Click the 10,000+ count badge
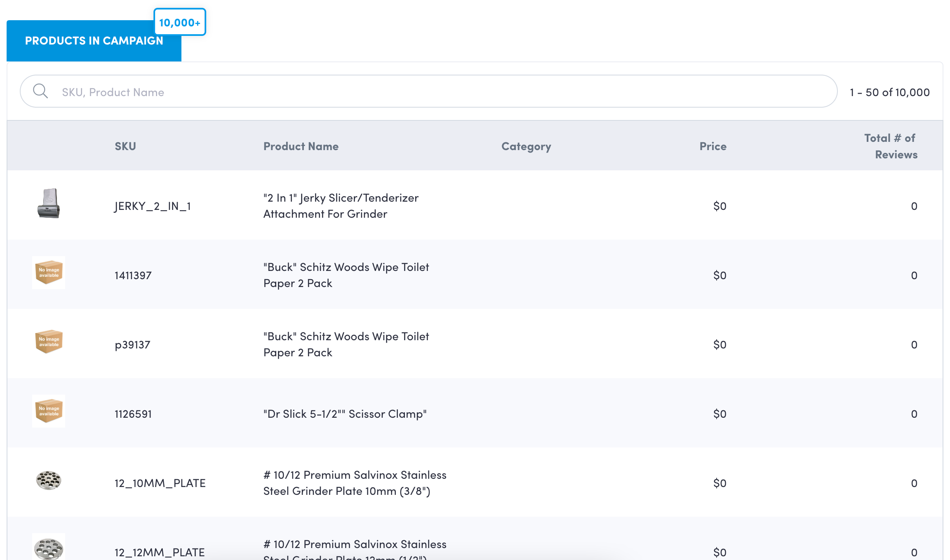 tap(180, 22)
